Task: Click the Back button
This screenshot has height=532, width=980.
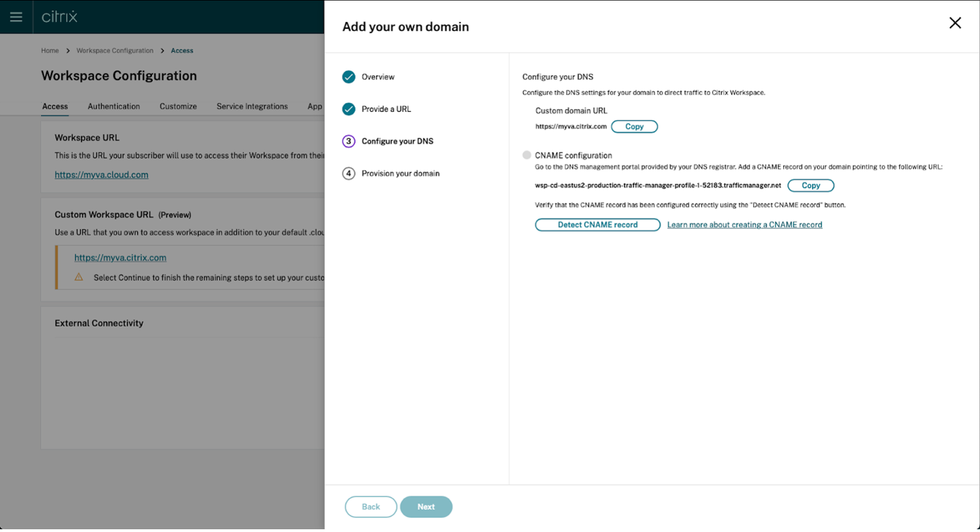Action: coord(371,507)
